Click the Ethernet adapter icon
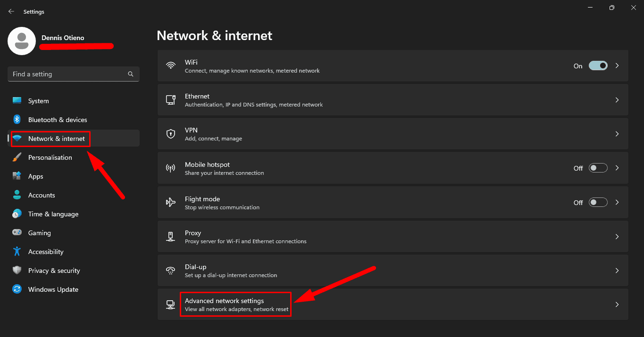This screenshot has height=337, width=644. pos(170,99)
